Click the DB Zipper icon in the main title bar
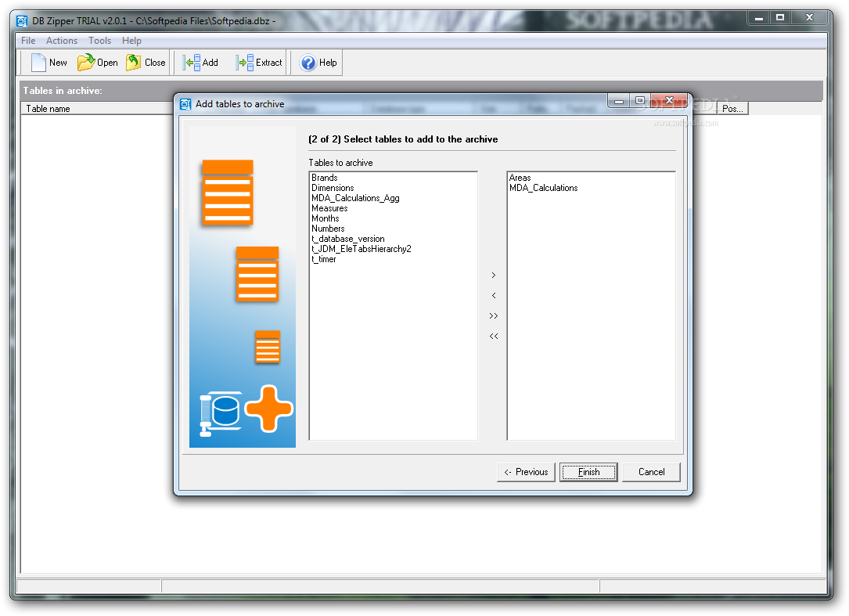 22,21
